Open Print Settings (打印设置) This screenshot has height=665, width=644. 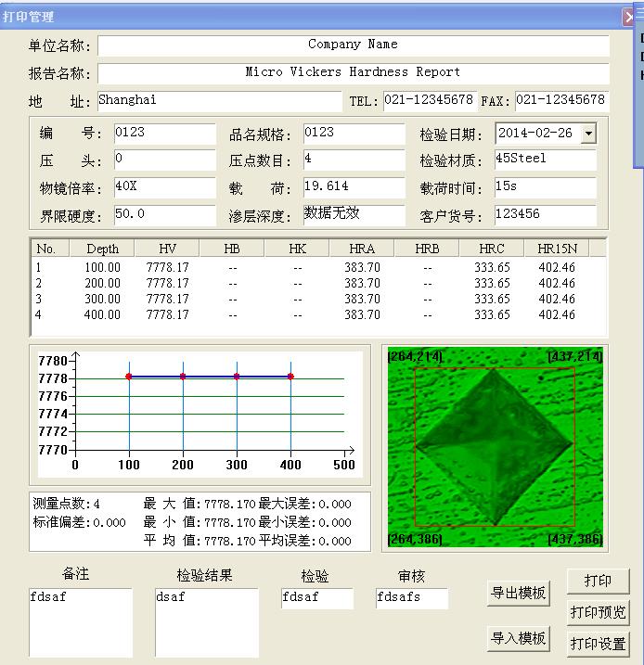(598, 644)
